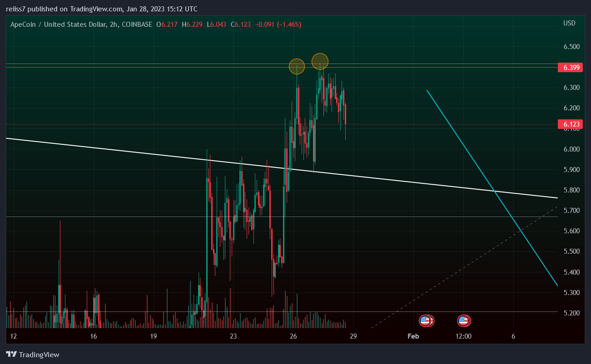
Task: Click the Feb label on time axis
Action: 413,336
